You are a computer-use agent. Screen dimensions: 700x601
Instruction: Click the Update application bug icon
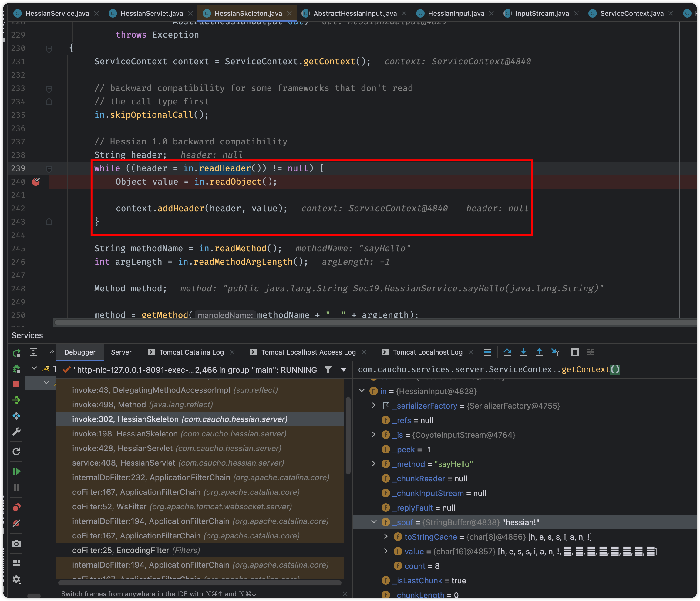(x=16, y=368)
